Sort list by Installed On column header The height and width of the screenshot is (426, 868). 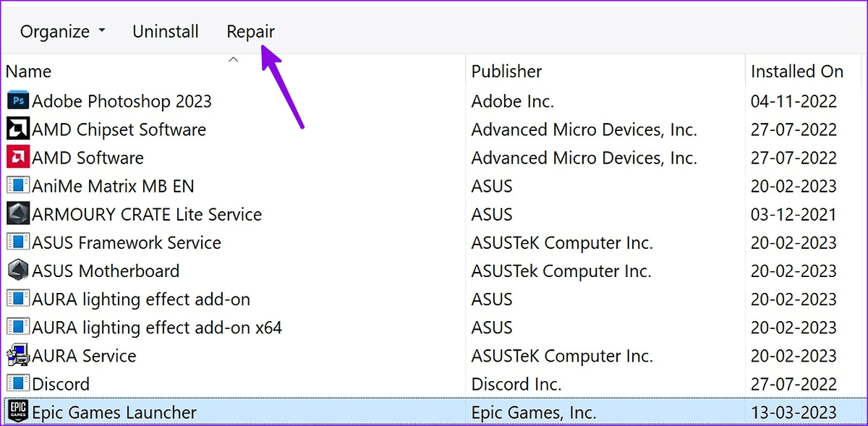click(796, 72)
